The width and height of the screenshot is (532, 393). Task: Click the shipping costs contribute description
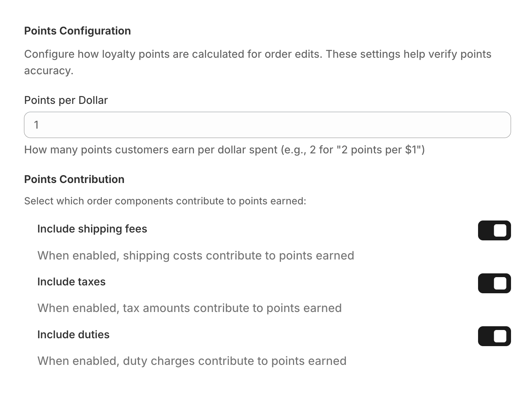pos(196,255)
